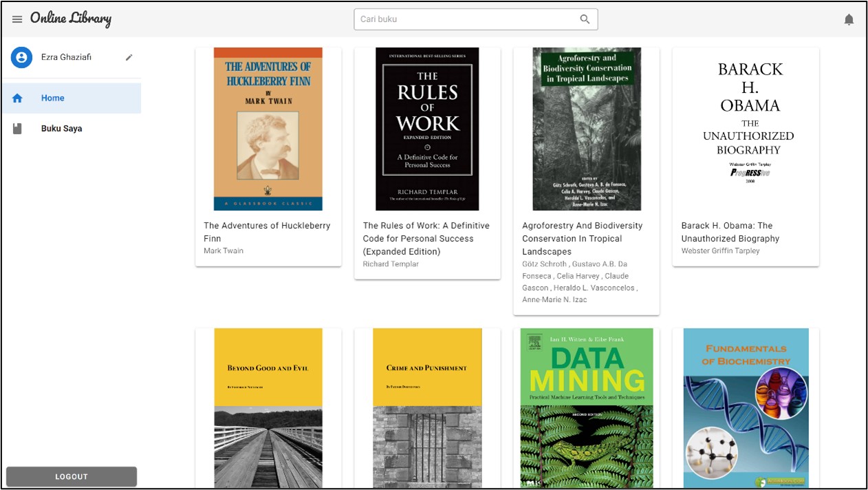Viewport: 868px width, 490px height.
Task: Click the LOGOUT button
Action: 72,476
